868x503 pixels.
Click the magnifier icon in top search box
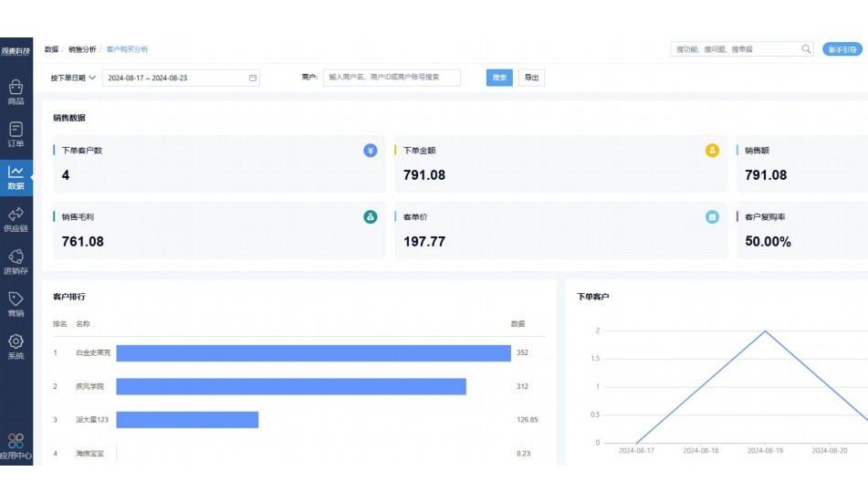pyautogui.click(x=806, y=49)
